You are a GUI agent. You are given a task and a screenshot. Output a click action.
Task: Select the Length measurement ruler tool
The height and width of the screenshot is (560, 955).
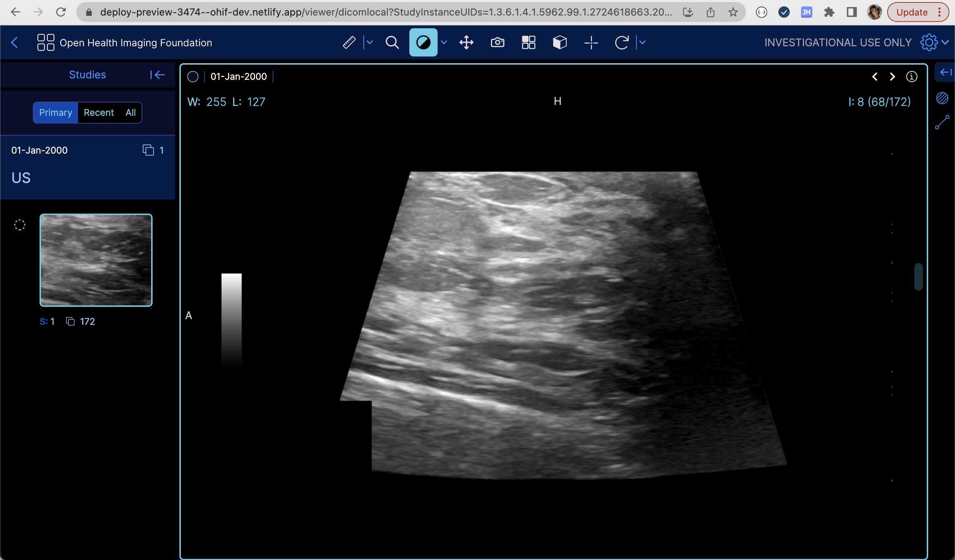[349, 42]
